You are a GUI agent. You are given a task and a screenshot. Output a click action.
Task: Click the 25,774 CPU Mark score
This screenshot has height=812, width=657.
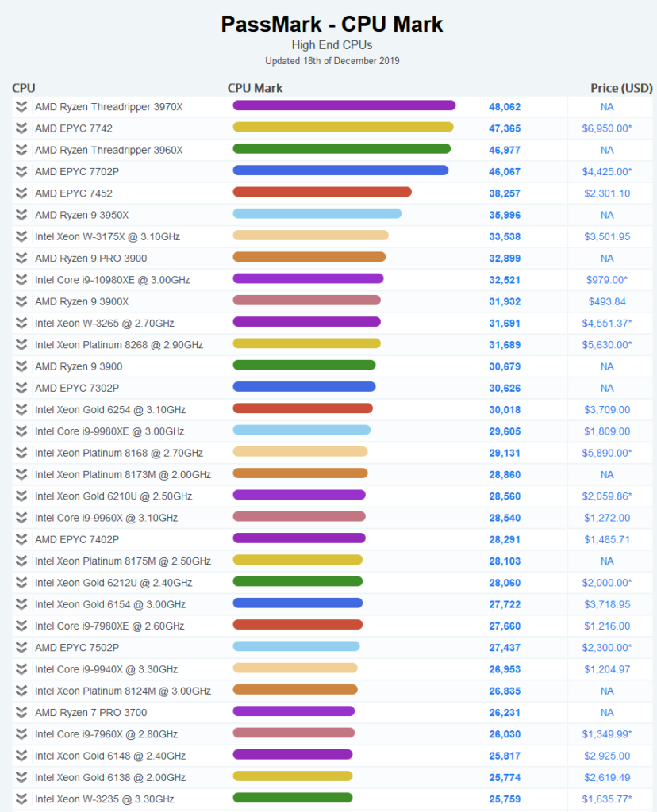[505, 778]
